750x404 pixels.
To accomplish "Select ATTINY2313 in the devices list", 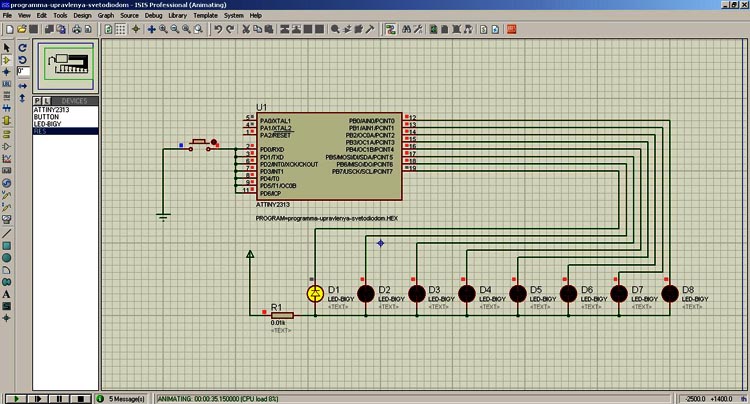I will click(52, 109).
